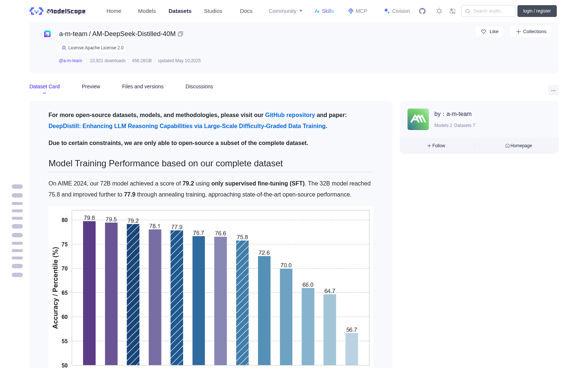
Task: Jump to first section in side outline
Action: coord(17,187)
